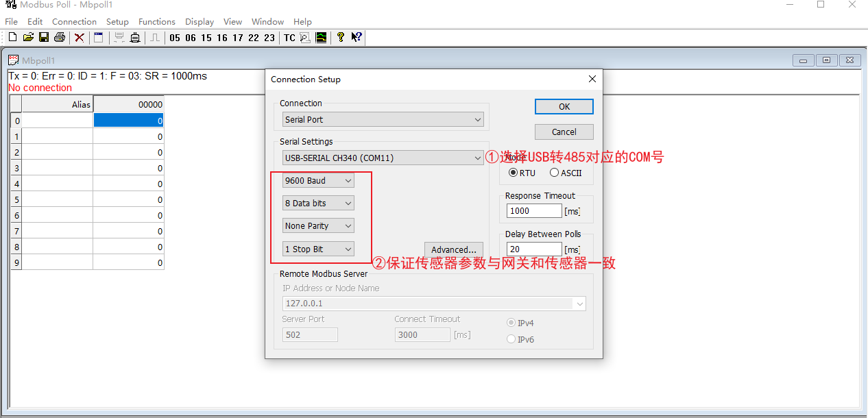Click the green chart logging icon

tap(321, 38)
